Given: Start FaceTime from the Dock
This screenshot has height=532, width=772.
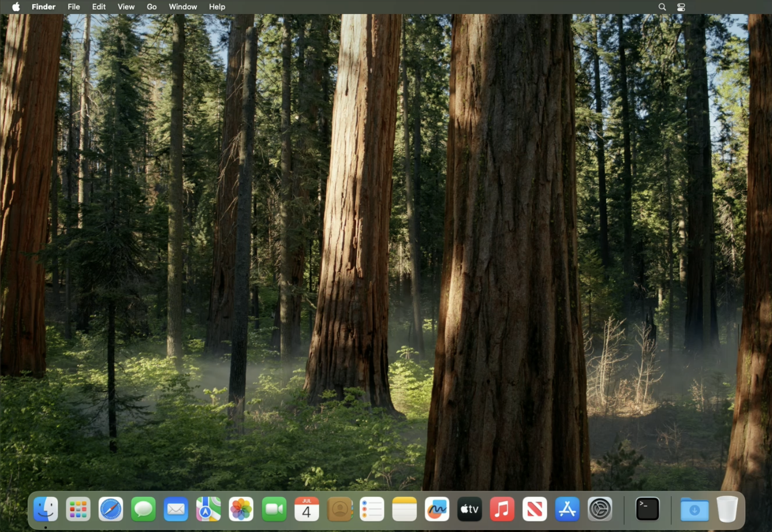Looking at the screenshot, I should pyautogui.click(x=274, y=509).
